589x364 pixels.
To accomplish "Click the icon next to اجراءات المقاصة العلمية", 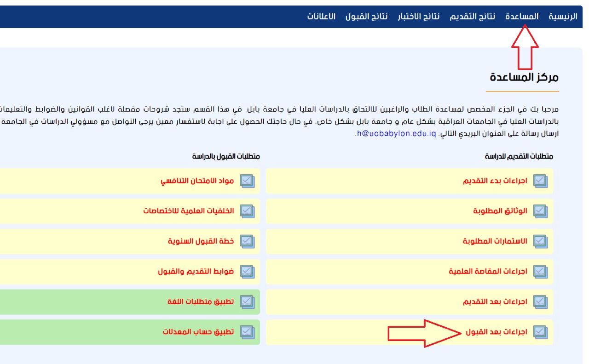I will pos(540,272).
